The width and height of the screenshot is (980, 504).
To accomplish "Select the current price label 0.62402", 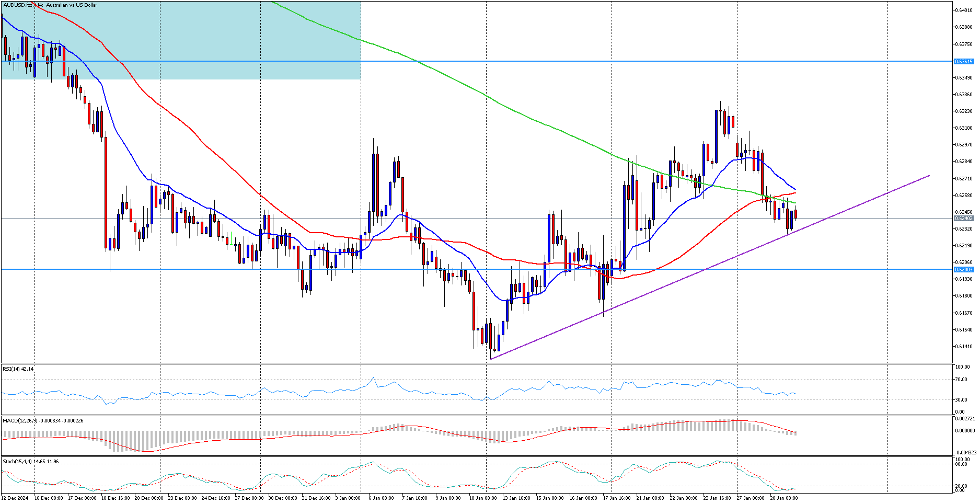I will 964,219.
